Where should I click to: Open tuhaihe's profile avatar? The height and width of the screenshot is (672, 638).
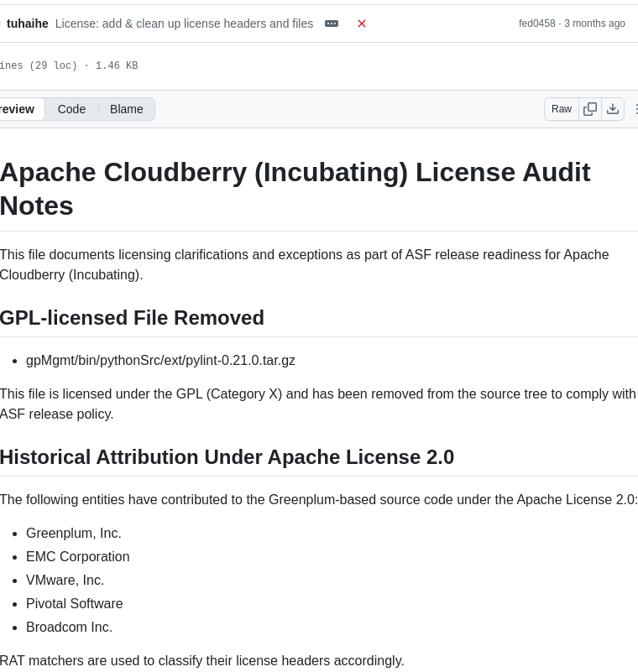pos(2,23)
